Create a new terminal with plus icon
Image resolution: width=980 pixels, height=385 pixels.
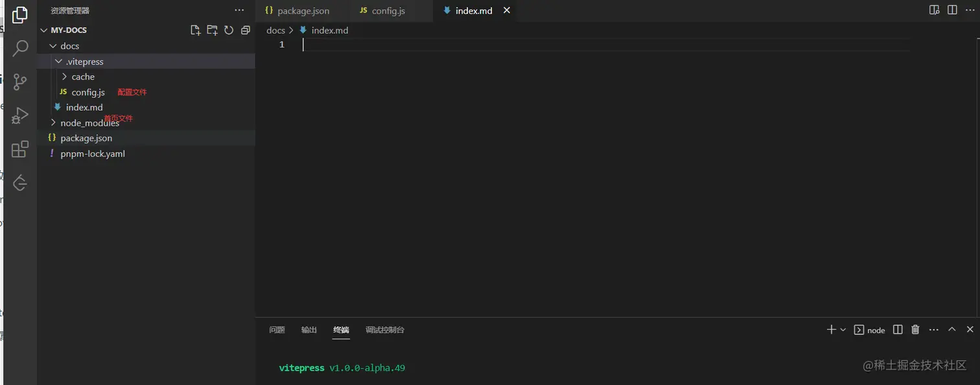click(x=831, y=330)
